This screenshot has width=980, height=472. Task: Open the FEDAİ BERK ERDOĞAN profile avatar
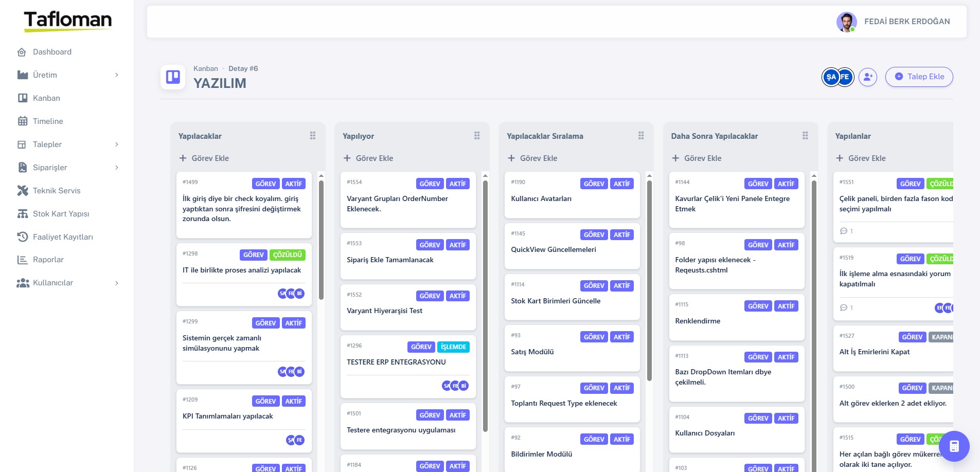[x=846, y=22]
